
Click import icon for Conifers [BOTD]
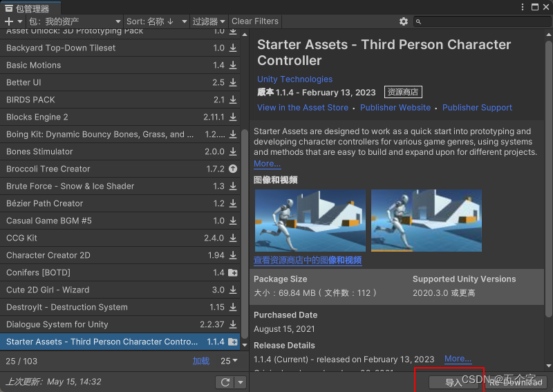233,272
